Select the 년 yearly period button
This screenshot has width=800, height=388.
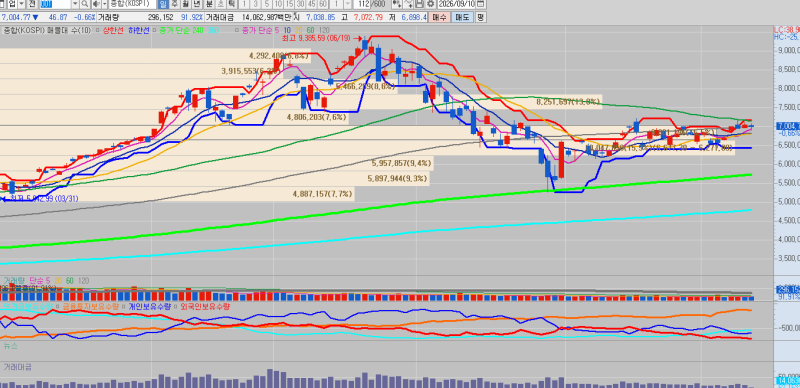pyautogui.click(x=197, y=4)
